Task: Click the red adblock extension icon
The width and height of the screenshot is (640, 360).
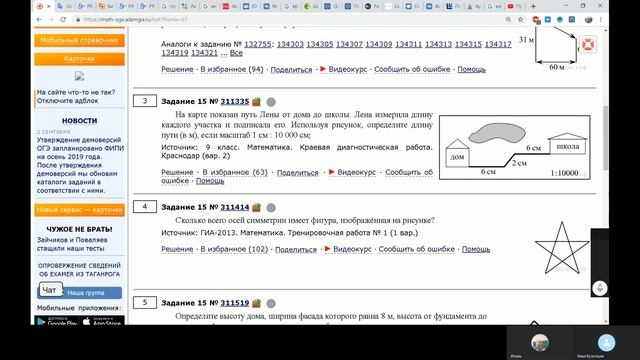Action: tap(536, 20)
